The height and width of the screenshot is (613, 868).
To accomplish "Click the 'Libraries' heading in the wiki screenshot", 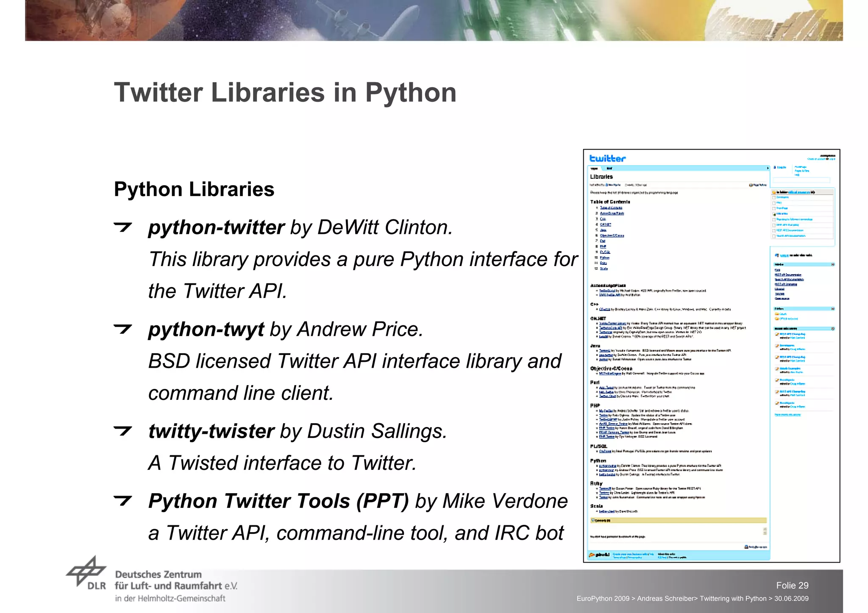I will click(x=601, y=177).
